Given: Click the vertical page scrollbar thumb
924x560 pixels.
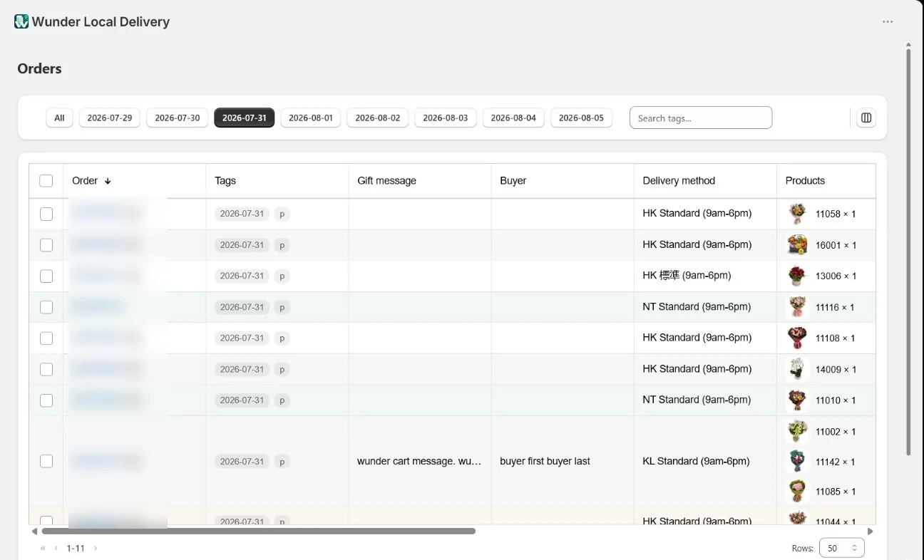Looking at the screenshot, I should (x=908, y=252).
